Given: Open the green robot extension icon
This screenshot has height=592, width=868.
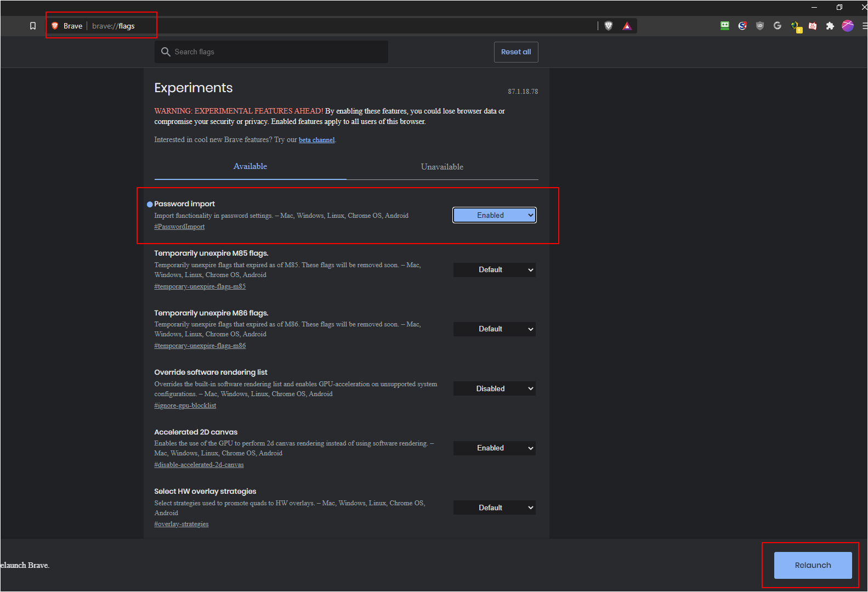Looking at the screenshot, I should (x=725, y=26).
